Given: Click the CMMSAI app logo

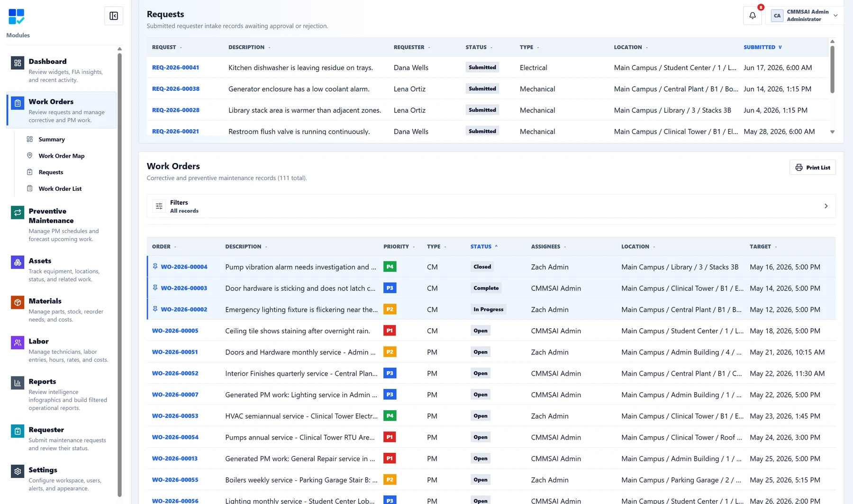Looking at the screenshot, I should pos(17,17).
